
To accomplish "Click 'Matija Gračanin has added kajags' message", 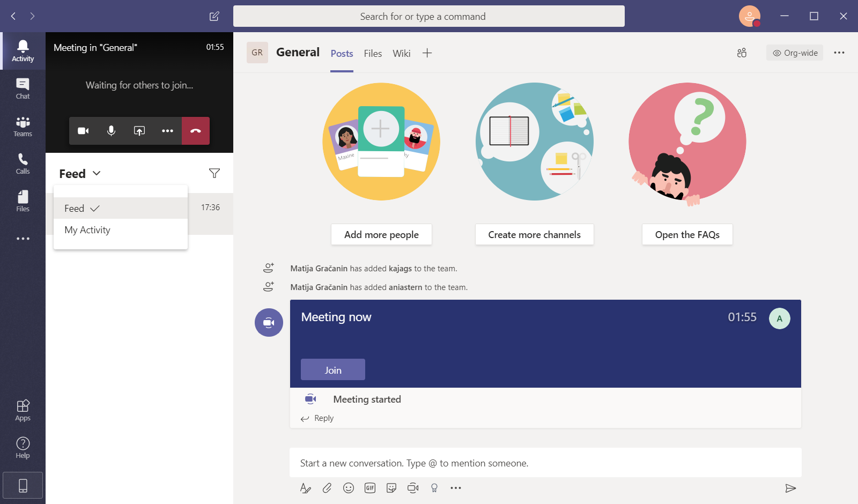I will click(x=374, y=269).
